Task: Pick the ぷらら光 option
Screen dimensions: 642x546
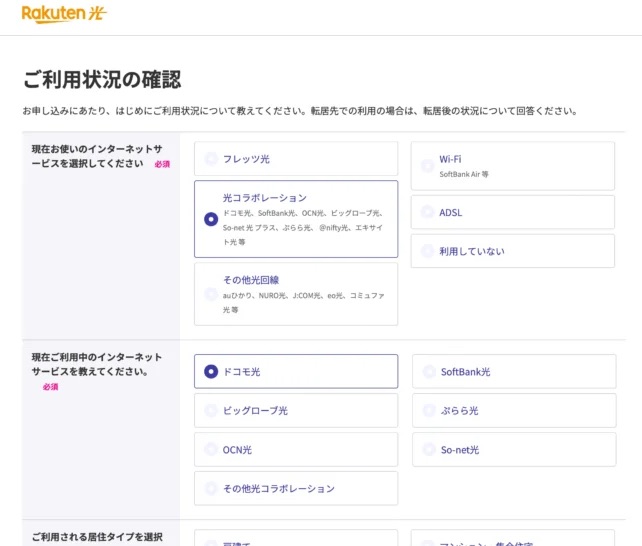Action: 514,410
